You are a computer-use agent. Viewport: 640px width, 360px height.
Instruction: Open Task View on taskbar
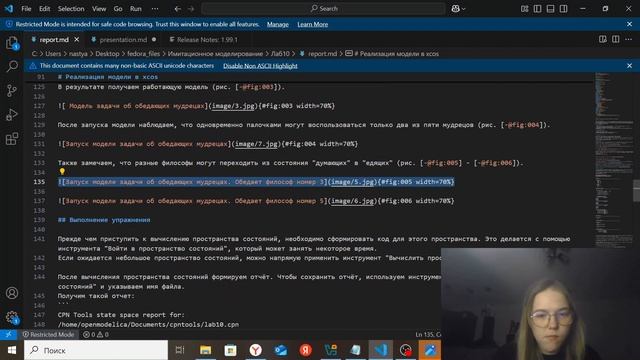[180, 350]
